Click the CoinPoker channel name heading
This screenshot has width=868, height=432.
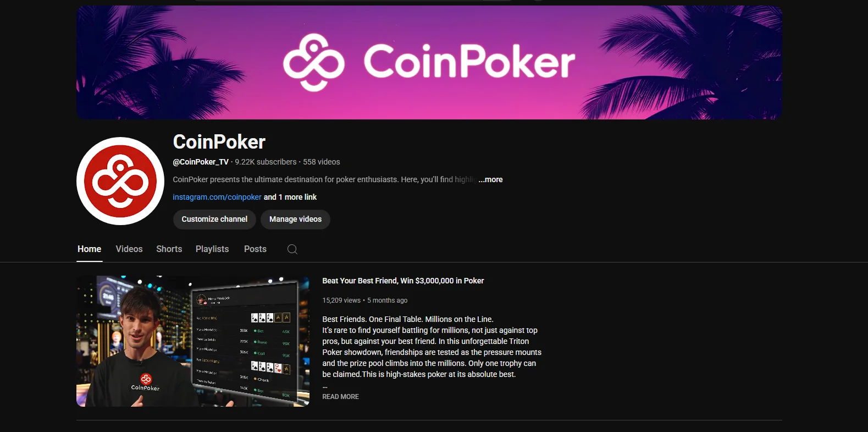(x=219, y=142)
